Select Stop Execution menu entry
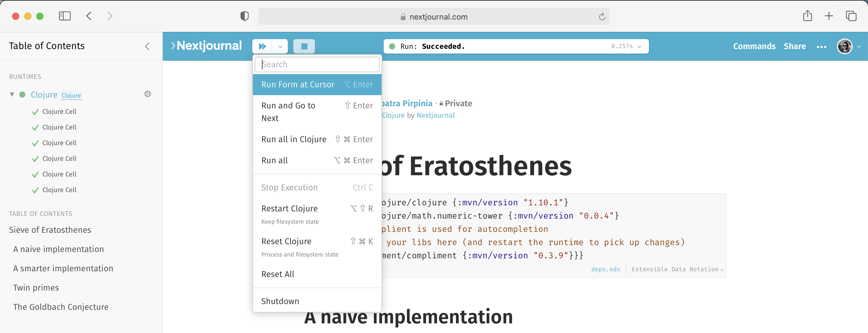The height and width of the screenshot is (333, 868). (317, 188)
